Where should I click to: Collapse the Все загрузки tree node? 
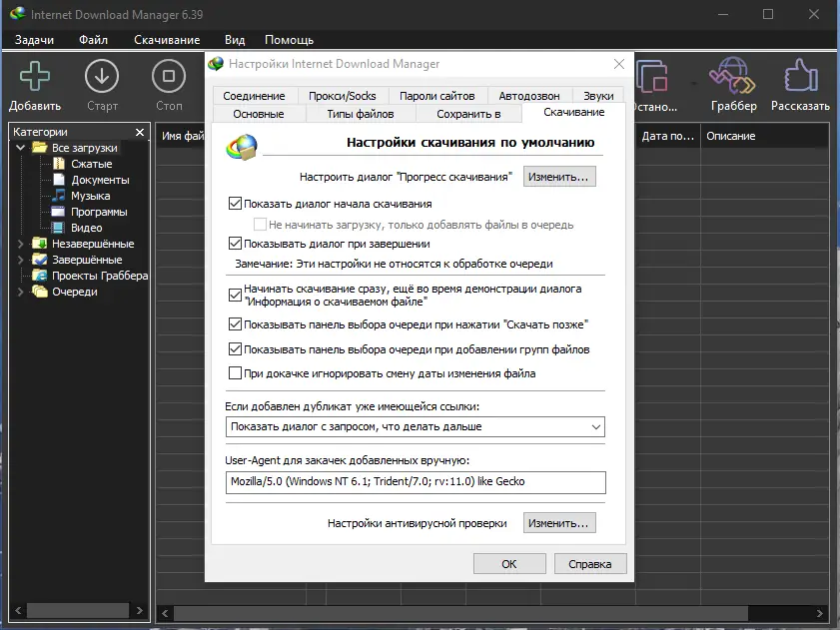[20, 148]
